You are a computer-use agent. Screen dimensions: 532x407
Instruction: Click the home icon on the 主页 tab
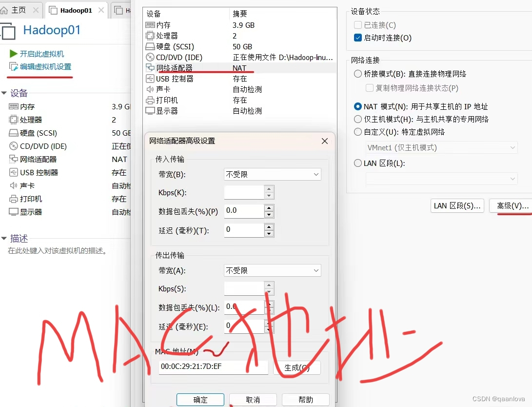(x=4, y=11)
